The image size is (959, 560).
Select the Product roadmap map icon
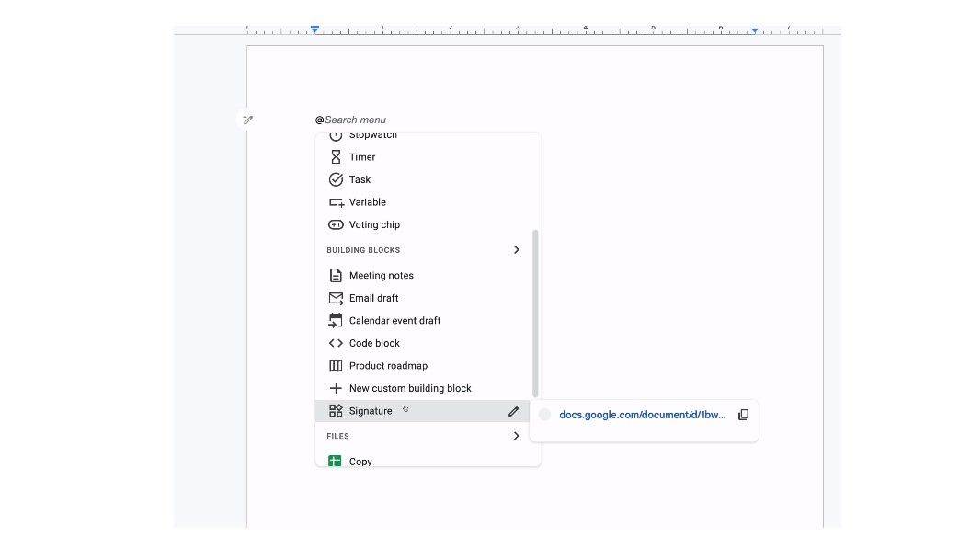337,365
